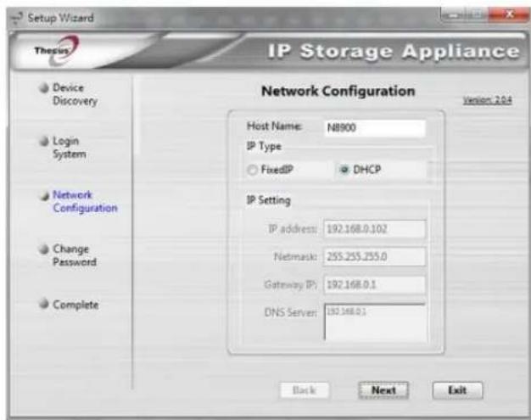Click the Setup Wizard title bar icon
This screenshot has width=531, height=420.
point(17,18)
